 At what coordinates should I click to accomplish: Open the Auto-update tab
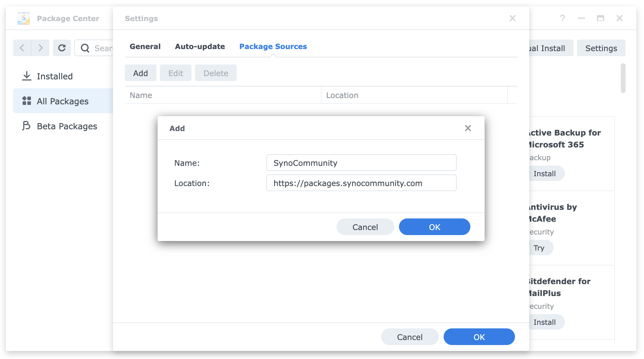(x=200, y=46)
